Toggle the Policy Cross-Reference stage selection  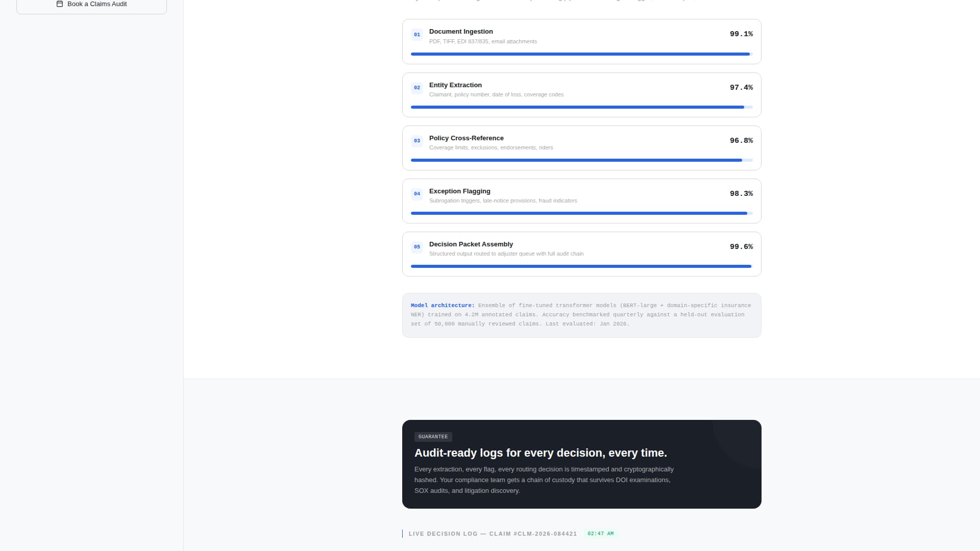pyautogui.click(x=581, y=147)
